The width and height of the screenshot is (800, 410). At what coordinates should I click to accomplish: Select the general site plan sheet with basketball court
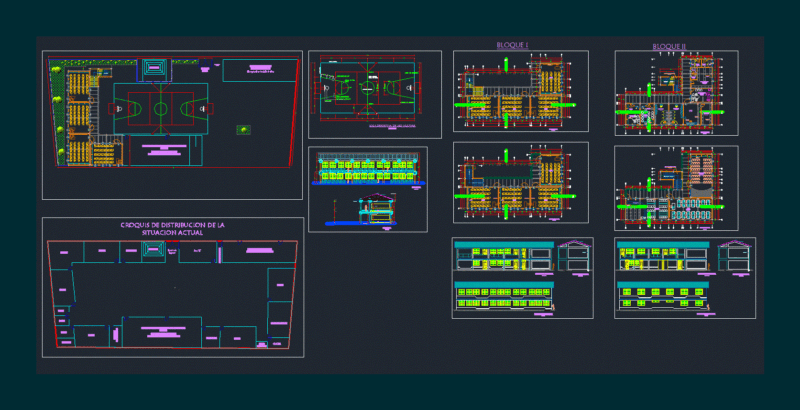(x=172, y=125)
